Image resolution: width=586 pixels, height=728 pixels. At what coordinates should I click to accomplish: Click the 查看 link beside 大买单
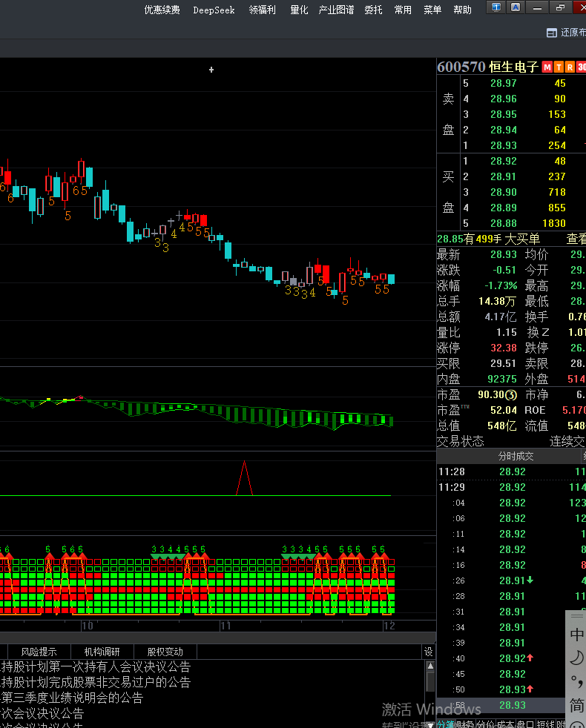[x=576, y=239]
